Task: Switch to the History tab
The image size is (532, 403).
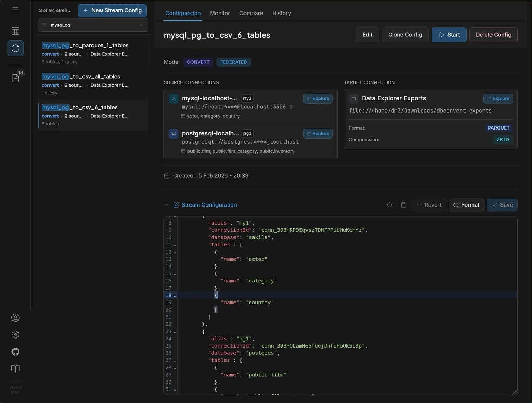Action: click(x=282, y=13)
